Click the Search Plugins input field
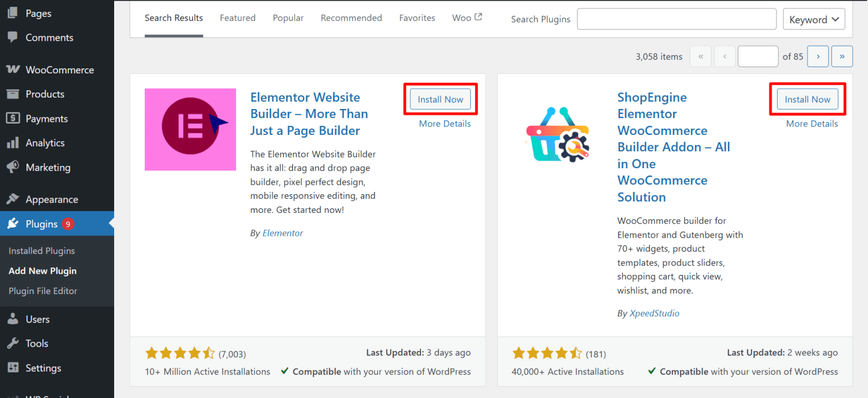 point(676,19)
